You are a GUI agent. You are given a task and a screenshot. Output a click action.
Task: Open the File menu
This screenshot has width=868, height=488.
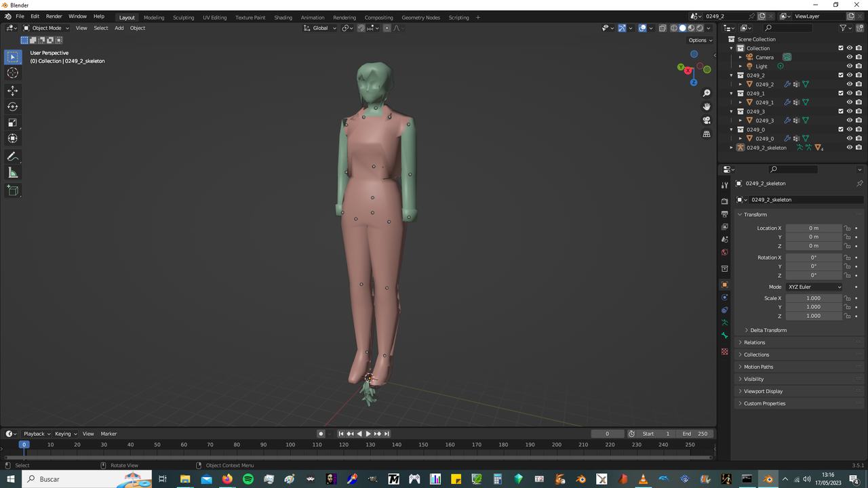pos(20,16)
